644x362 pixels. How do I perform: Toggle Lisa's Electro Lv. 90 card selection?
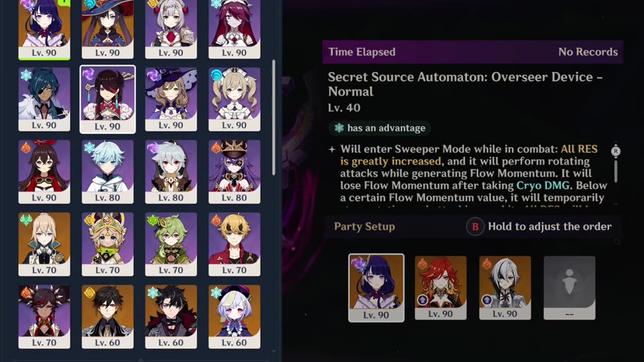[171, 99]
